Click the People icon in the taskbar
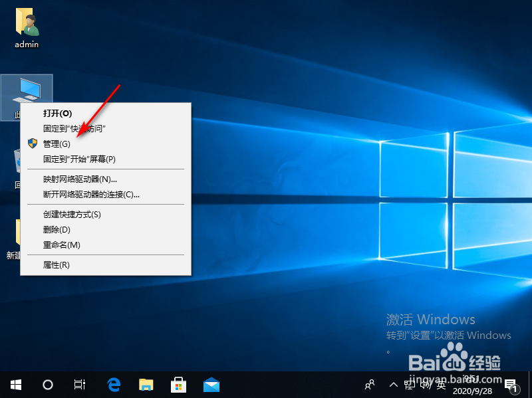 (x=368, y=384)
